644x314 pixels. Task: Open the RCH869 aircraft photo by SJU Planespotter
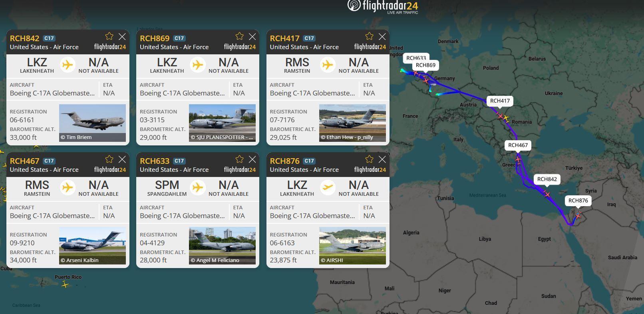pyautogui.click(x=222, y=123)
